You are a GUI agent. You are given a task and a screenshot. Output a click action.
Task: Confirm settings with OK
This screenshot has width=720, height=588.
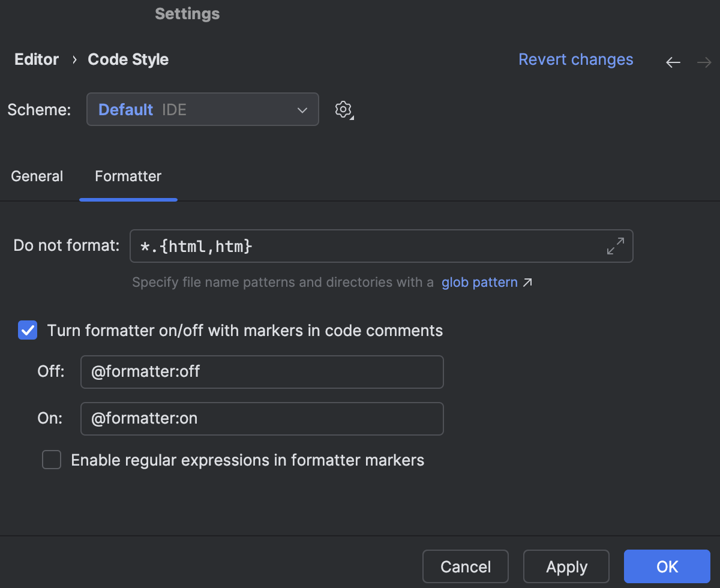pyautogui.click(x=667, y=566)
